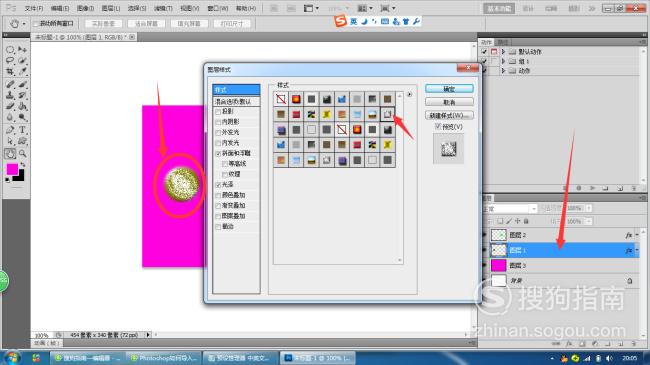This screenshot has width=650, height=365.
Task: Open the 文件(F) menu
Action: [x=34, y=8]
